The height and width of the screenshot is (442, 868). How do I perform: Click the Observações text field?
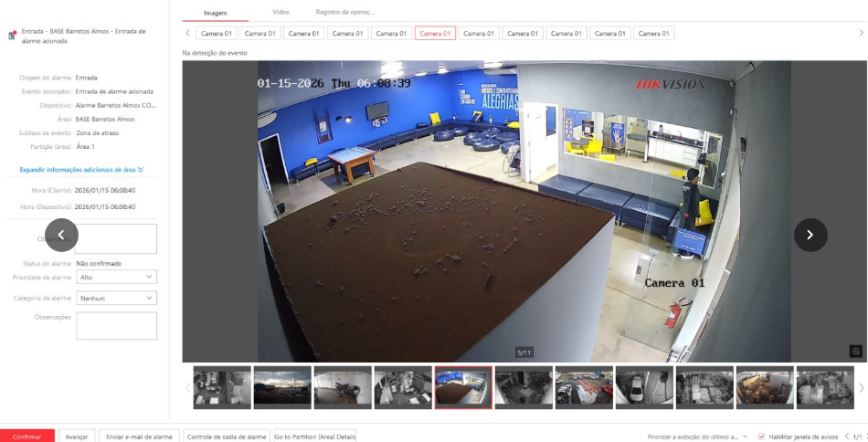116,326
